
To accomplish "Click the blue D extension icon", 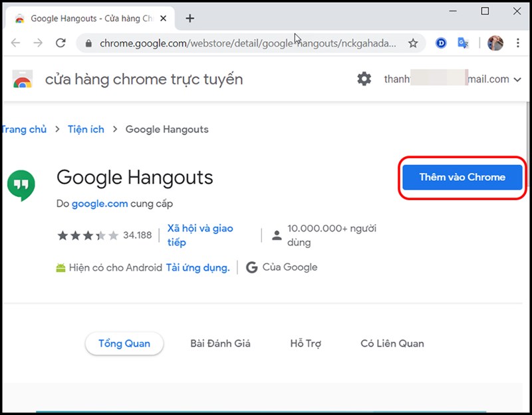I will (x=440, y=43).
